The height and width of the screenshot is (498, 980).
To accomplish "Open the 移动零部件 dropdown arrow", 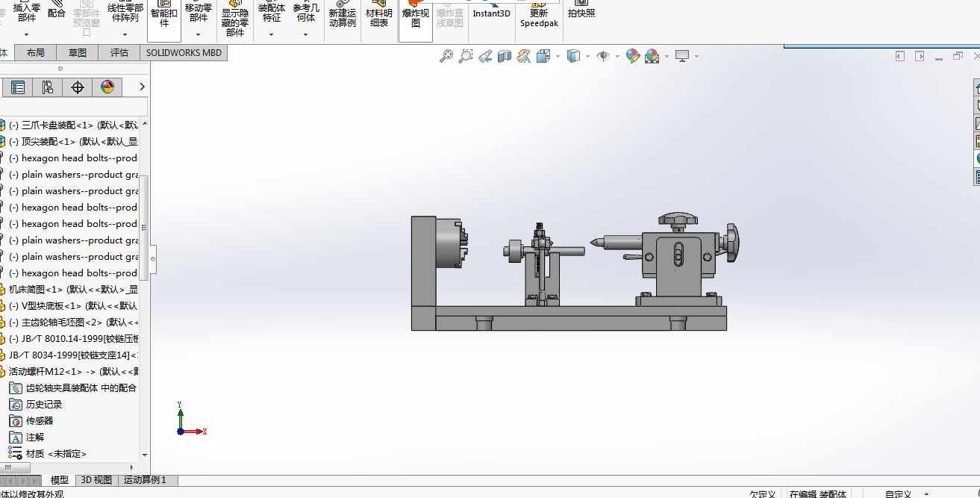I will (198, 34).
